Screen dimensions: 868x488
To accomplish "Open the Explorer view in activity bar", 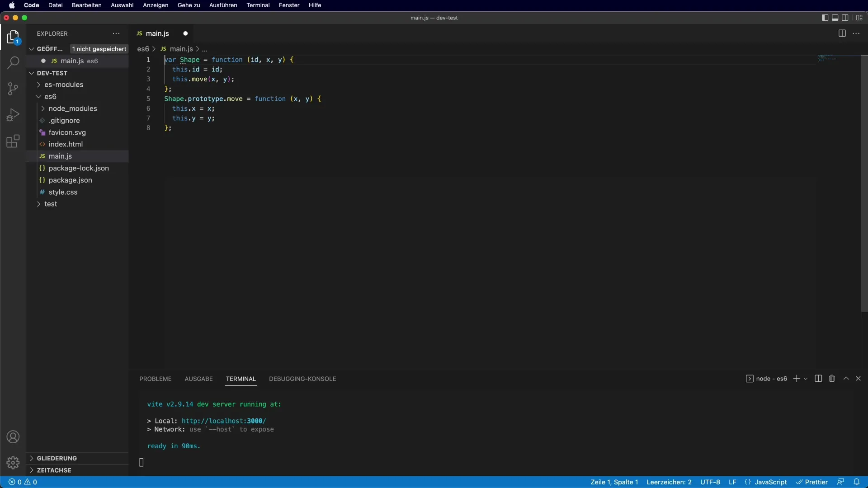I will click(13, 37).
